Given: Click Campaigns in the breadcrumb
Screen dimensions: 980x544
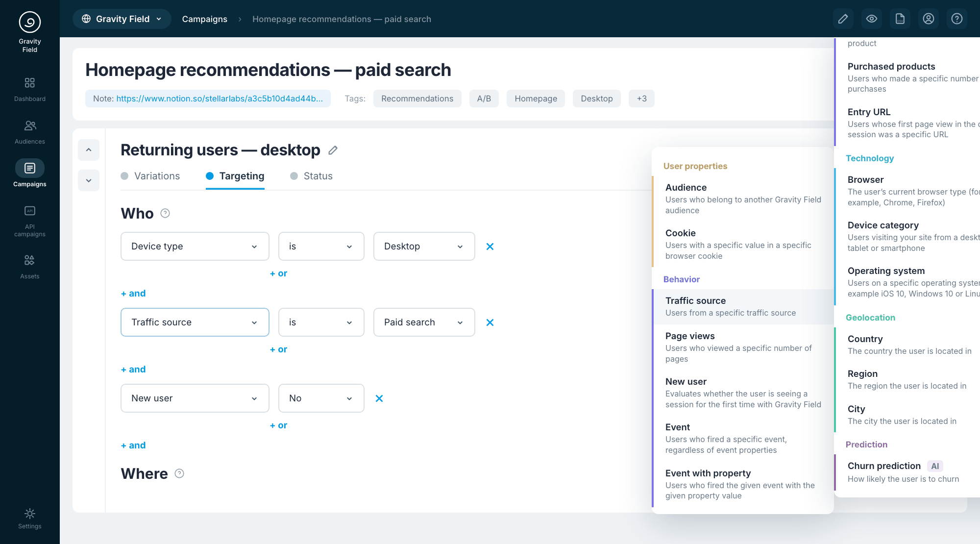Looking at the screenshot, I should (x=205, y=19).
